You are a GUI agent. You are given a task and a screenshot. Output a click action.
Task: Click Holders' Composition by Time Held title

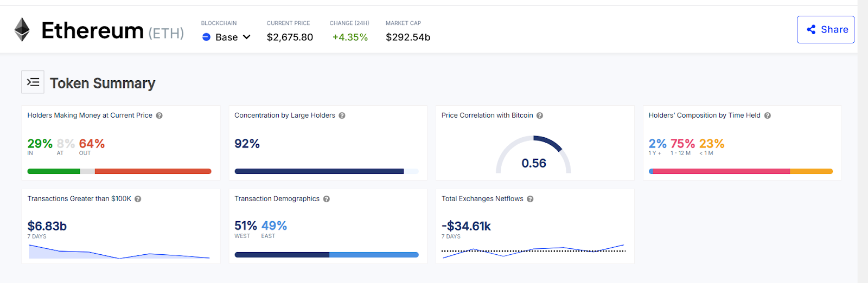pos(705,115)
